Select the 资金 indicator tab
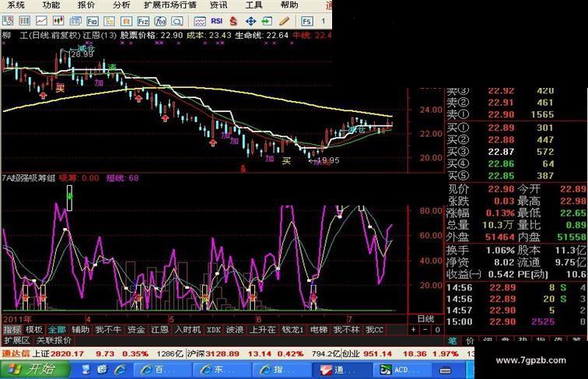 point(136,329)
